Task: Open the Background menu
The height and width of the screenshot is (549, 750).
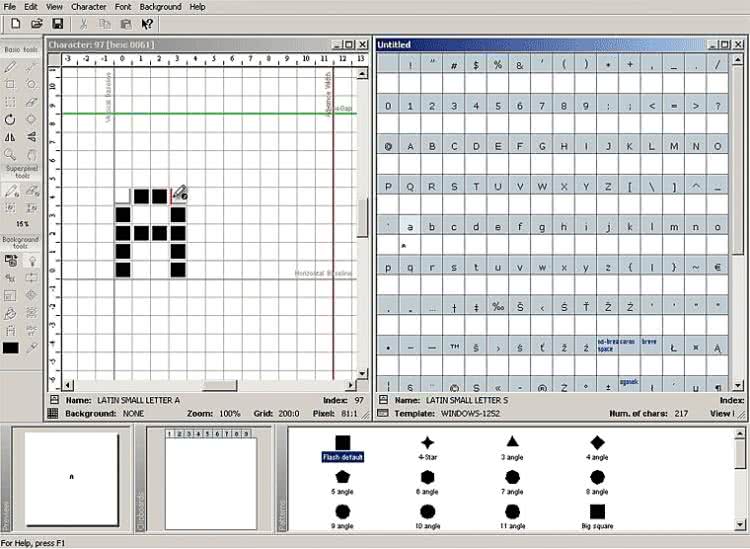Action: click(x=160, y=7)
